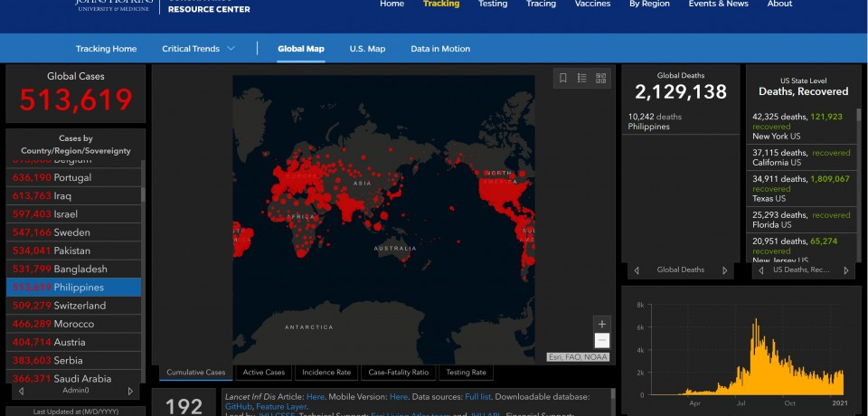Click the GitHub database link
The image size is (868, 416).
point(238,407)
